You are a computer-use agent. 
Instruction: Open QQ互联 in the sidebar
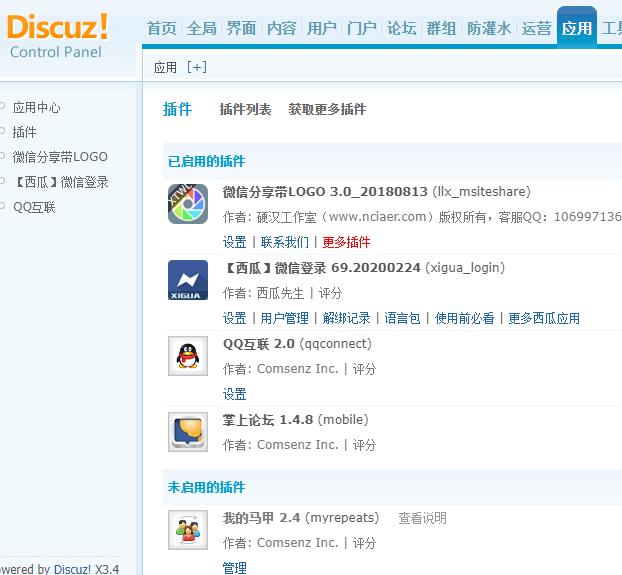coord(34,207)
